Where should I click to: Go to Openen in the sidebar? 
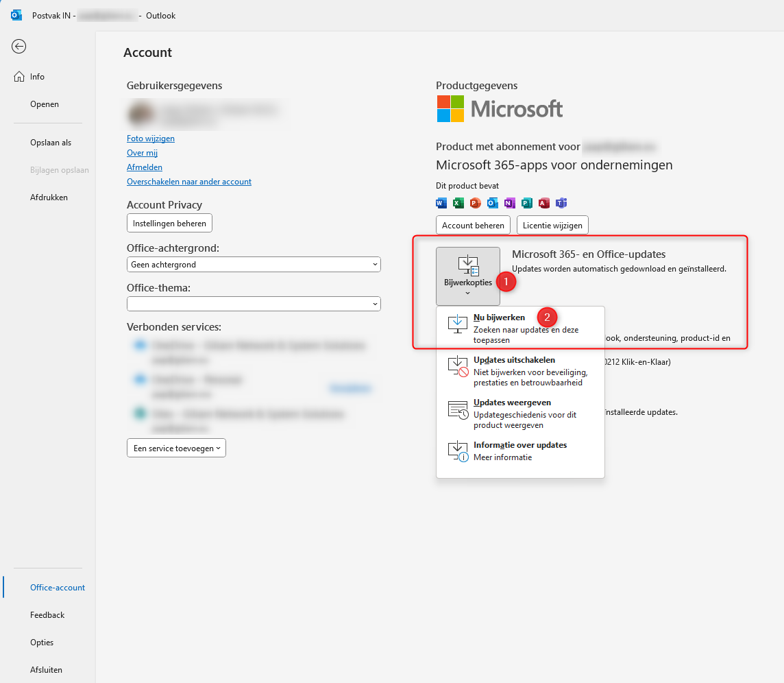[x=45, y=104]
